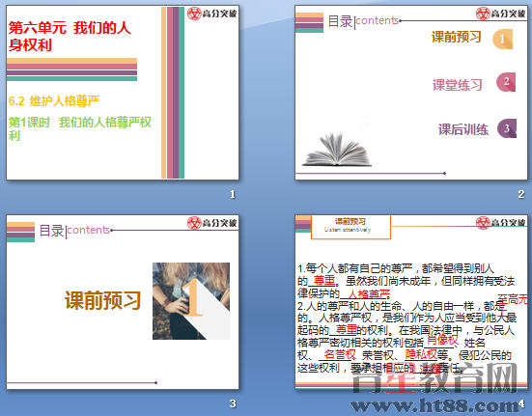The width and height of the screenshot is (532, 416).
Task: Click the 课前预习 entry on slide 2
Action: click(x=456, y=37)
